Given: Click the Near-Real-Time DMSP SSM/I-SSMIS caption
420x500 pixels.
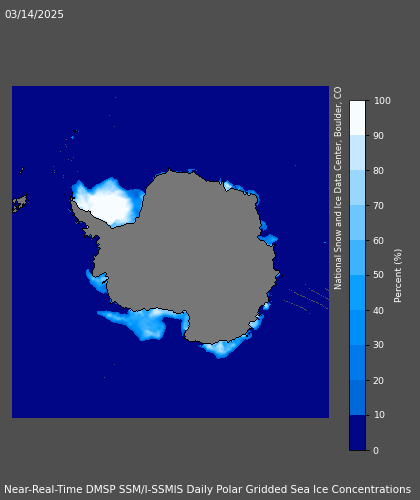Looking at the screenshot, I should point(207,489).
